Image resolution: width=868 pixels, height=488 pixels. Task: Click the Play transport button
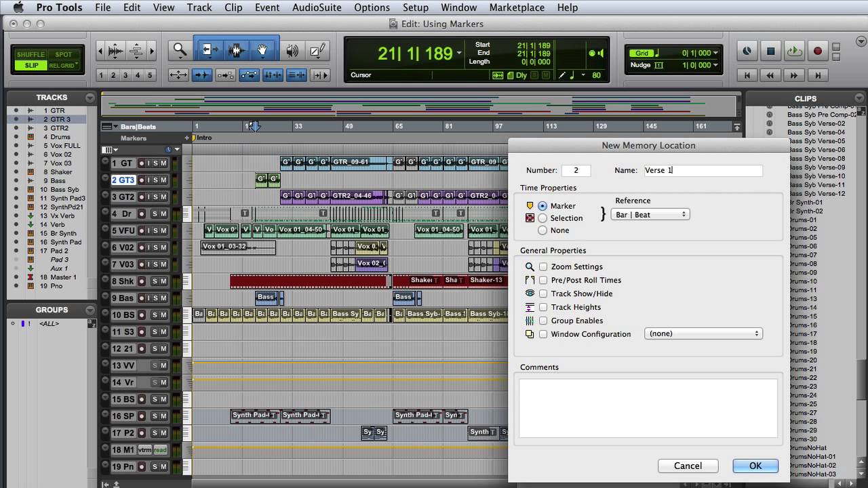(x=794, y=51)
